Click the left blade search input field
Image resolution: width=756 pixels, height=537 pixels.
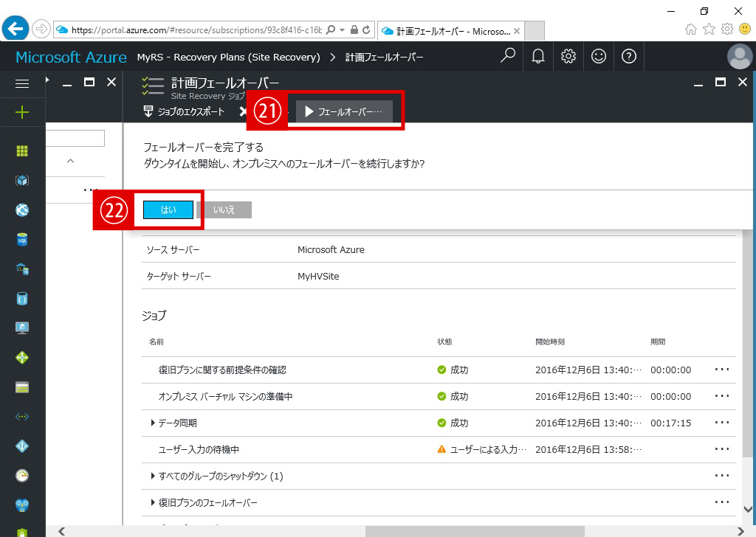(x=75, y=138)
